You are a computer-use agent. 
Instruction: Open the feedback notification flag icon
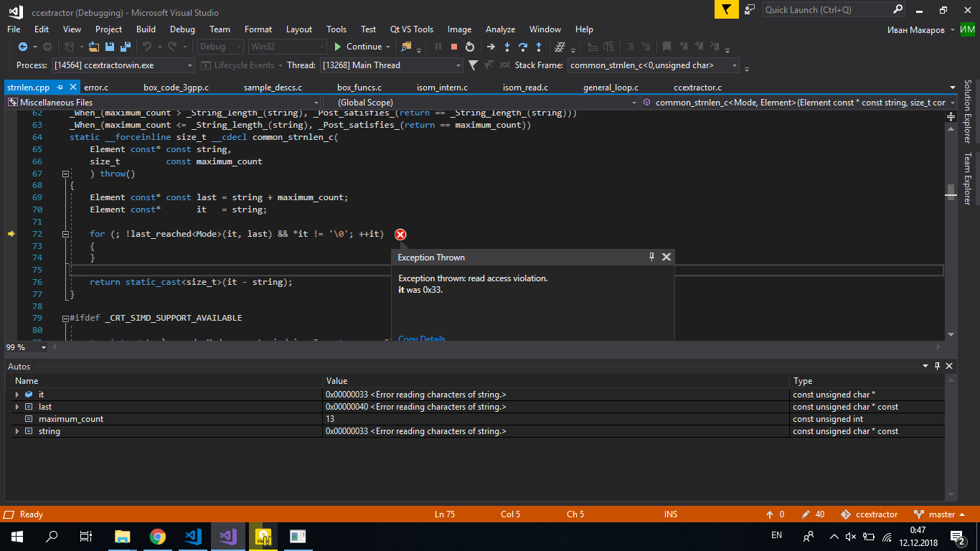coord(726,9)
